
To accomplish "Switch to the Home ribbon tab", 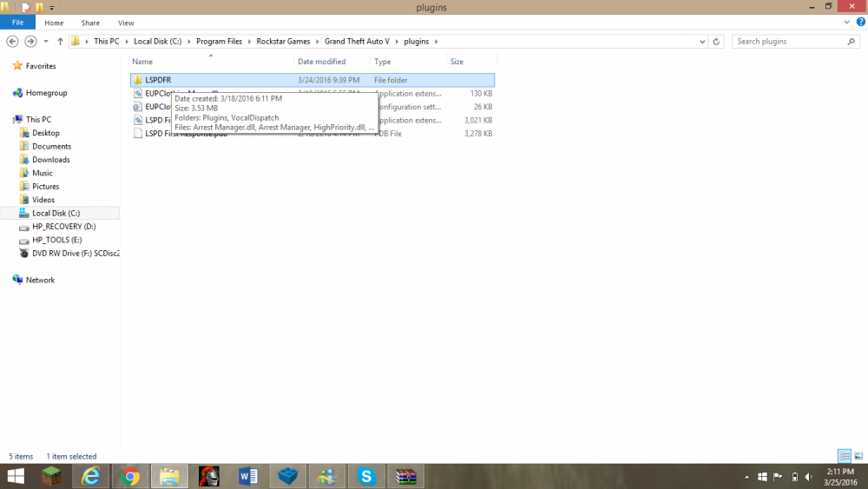I will pyautogui.click(x=54, y=23).
